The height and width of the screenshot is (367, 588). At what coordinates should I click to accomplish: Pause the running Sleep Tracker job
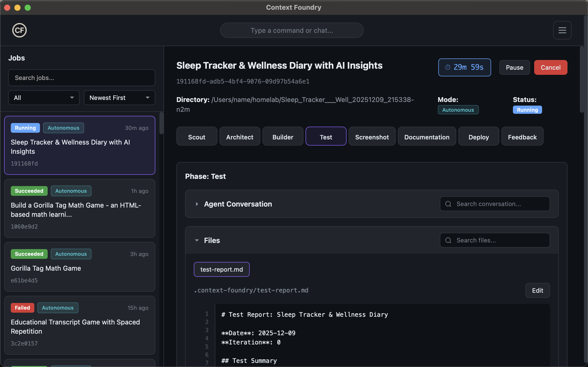[x=514, y=67]
